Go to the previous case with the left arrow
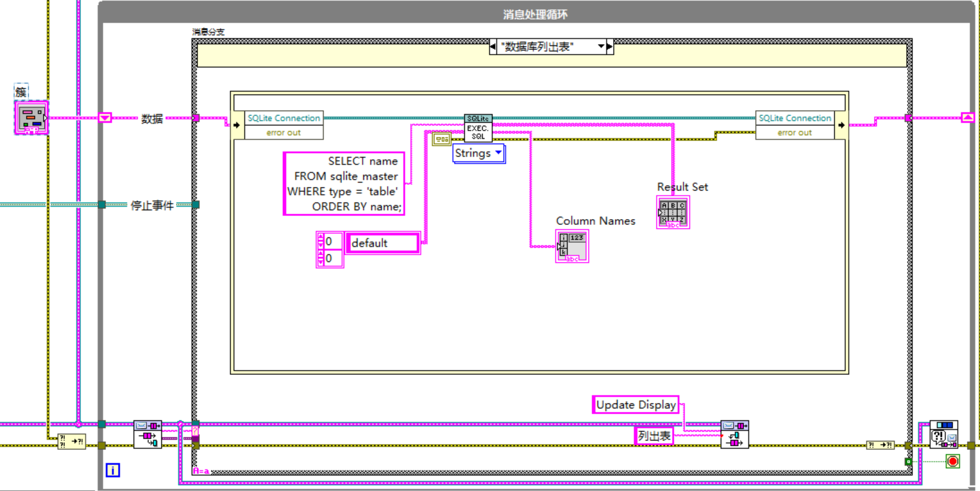The image size is (980, 491). point(493,46)
